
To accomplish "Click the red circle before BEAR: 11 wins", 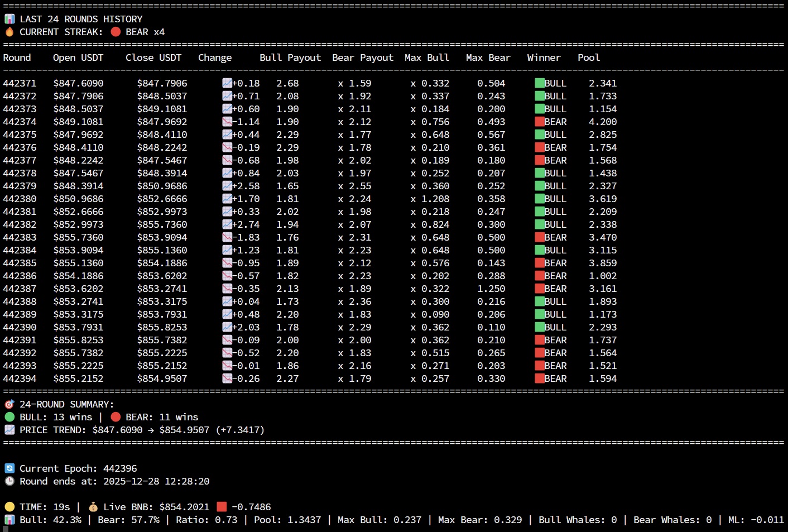I will tap(116, 417).
